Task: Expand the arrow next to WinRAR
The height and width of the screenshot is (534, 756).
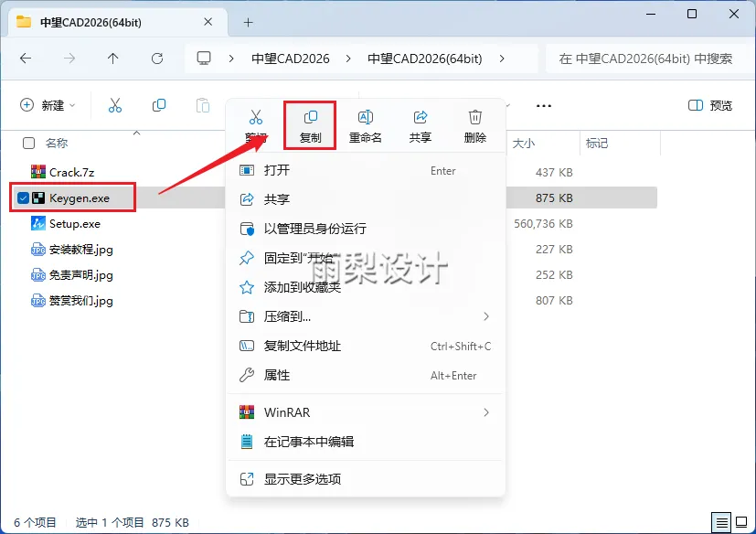Action: 486,412
